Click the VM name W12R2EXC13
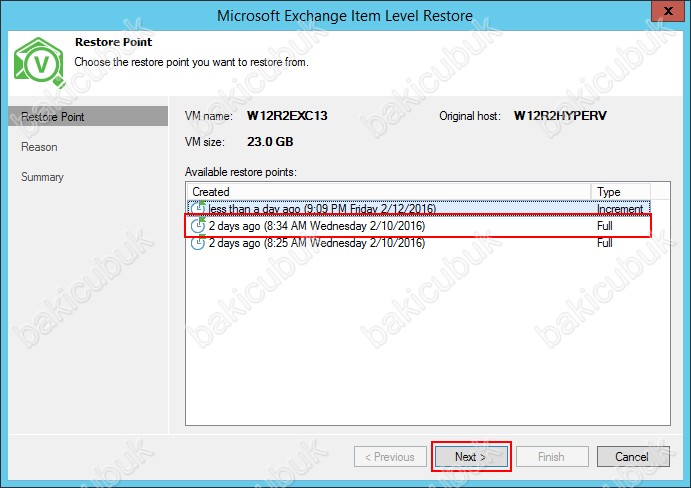Viewport: 691px width, 488px height. (x=287, y=115)
